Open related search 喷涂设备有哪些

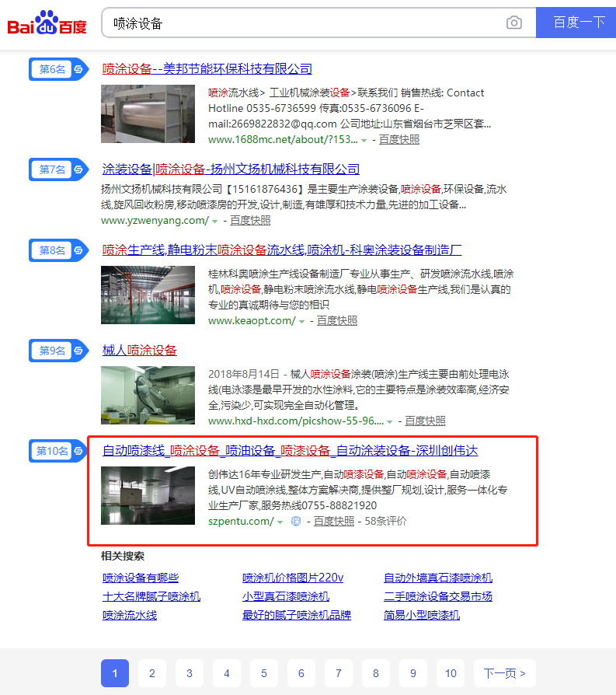tap(141, 578)
